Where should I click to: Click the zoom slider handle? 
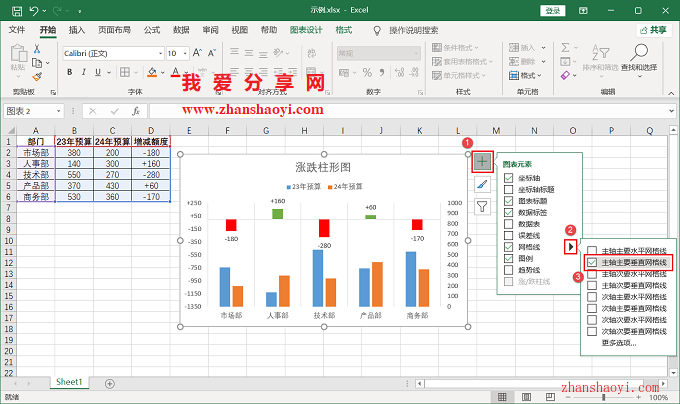click(603, 397)
